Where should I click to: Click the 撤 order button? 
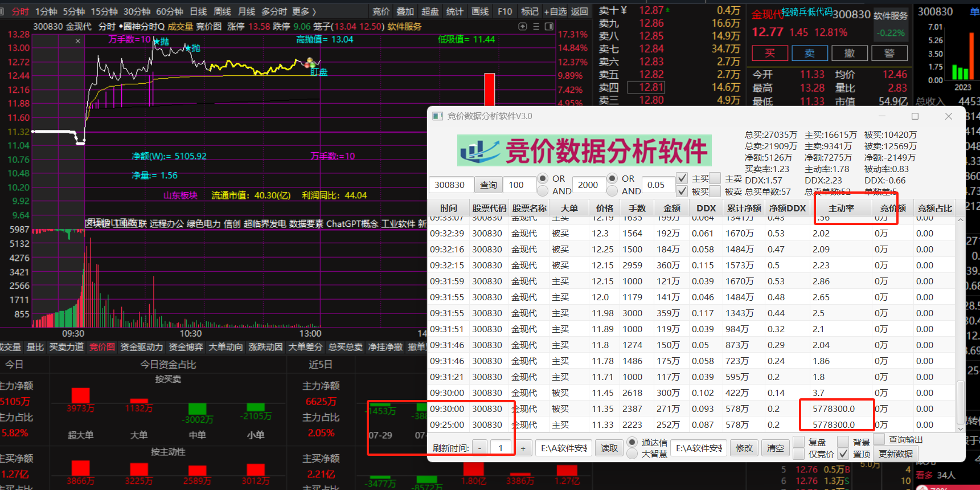850,54
